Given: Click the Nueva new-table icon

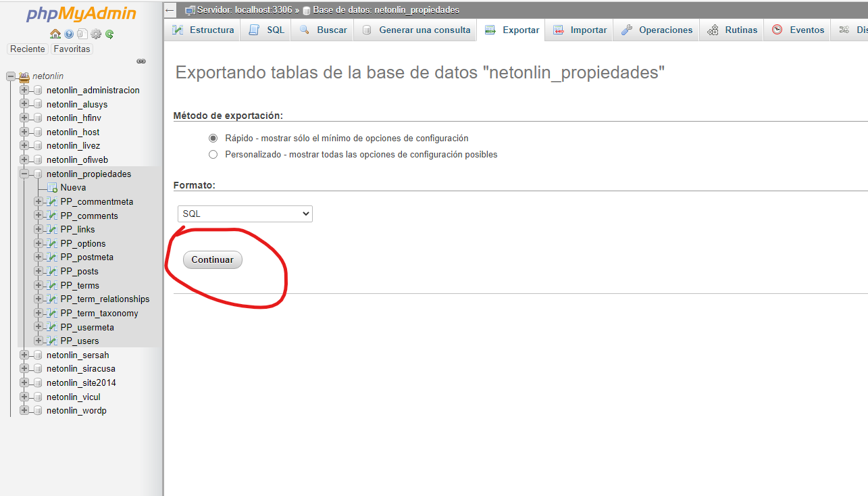Looking at the screenshot, I should pyautogui.click(x=52, y=187).
